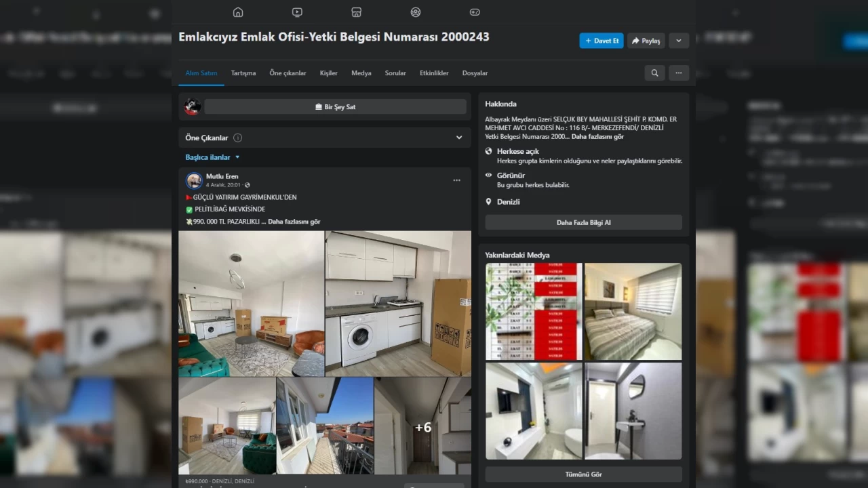The image size is (868, 488).
Task: Open group options three-dot menu
Action: tap(678, 73)
